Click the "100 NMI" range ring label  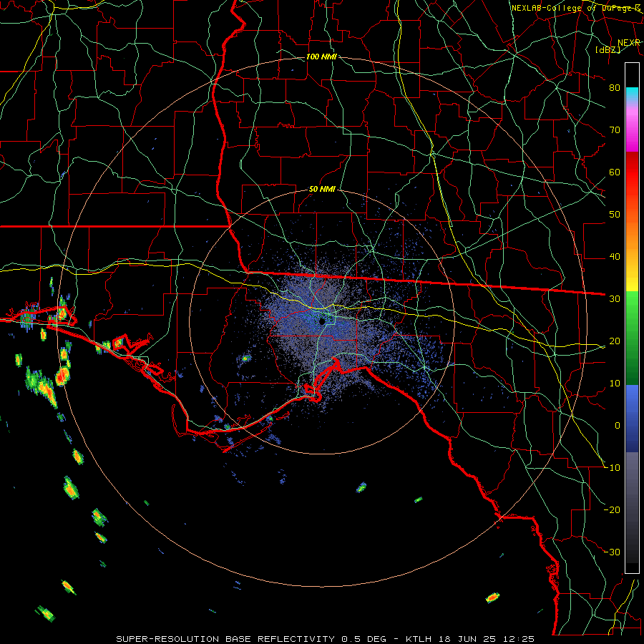pyautogui.click(x=321, y=57)
